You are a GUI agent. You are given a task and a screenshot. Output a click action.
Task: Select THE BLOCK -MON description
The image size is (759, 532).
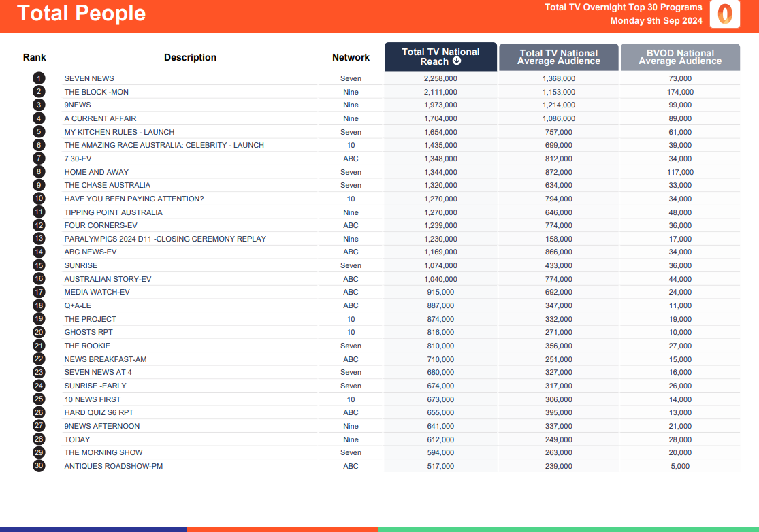coord(97,92)
